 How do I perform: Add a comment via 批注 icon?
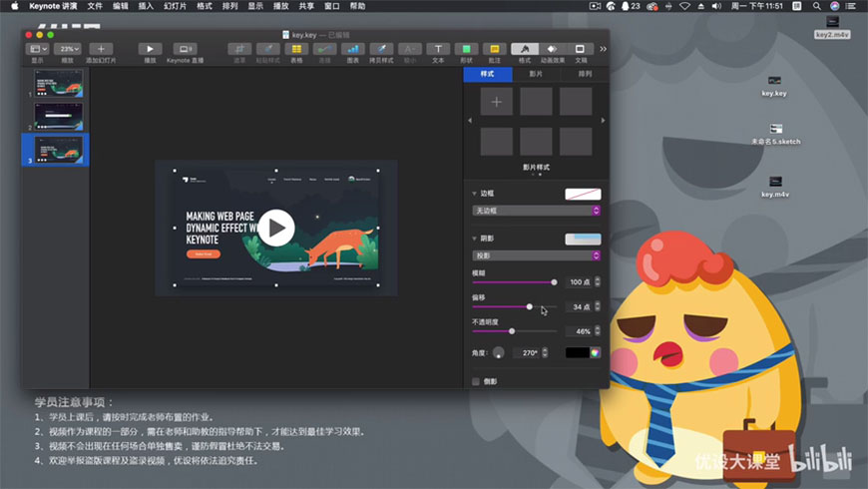click(x=494, y=49)
